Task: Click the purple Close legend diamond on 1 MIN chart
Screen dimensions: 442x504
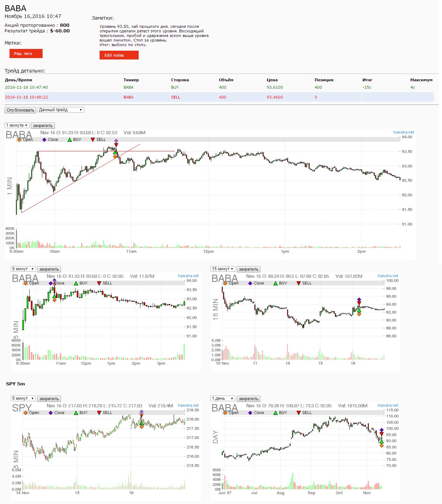Action: [x=44, y=140]
